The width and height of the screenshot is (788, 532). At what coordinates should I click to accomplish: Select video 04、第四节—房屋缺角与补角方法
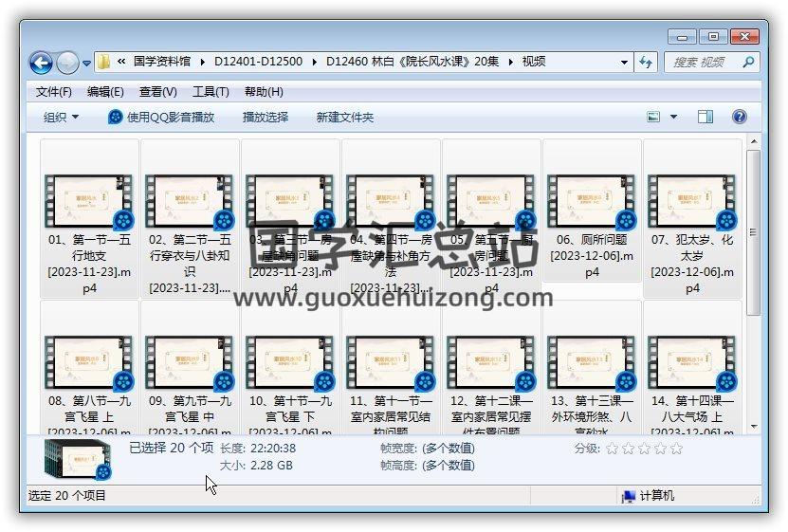391,201
